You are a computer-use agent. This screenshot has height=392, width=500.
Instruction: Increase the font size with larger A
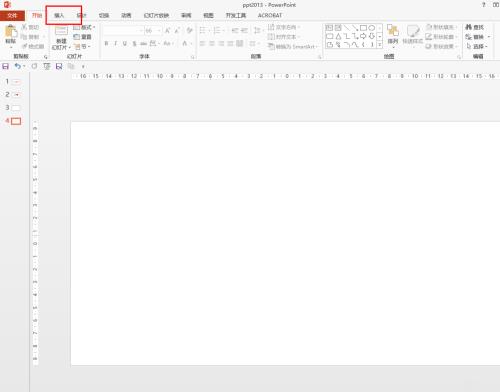click(168, 31)
